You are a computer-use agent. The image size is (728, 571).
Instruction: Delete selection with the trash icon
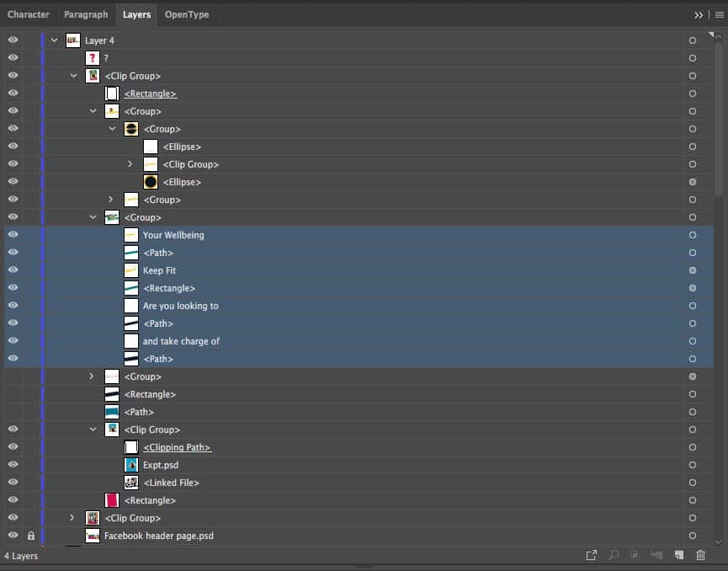pyautogui.click(x=700, y=555)
